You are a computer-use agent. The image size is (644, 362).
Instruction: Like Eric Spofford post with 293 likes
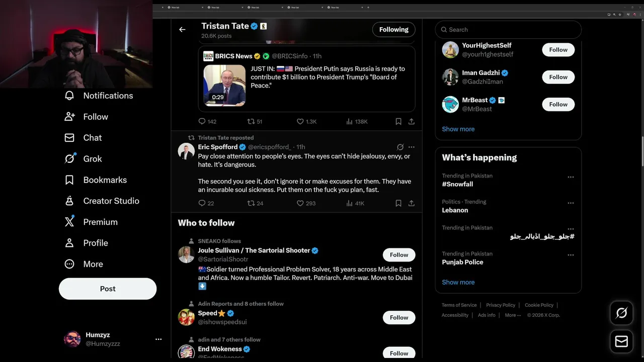[x=306, y=204]
